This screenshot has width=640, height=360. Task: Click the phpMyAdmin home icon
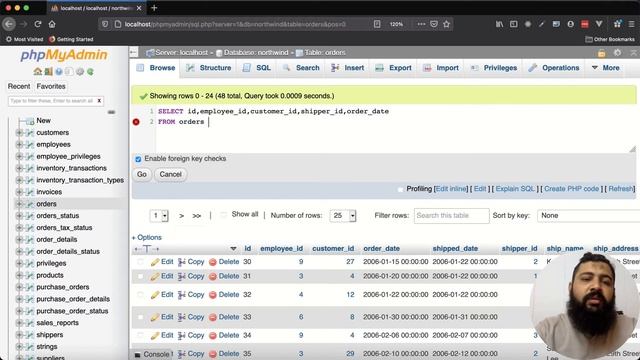tap(38, 71)
